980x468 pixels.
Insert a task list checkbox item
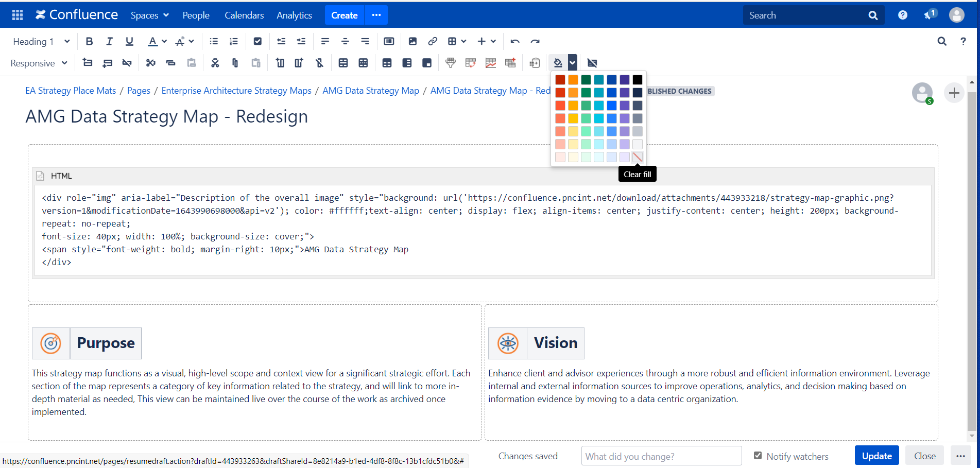258,41
